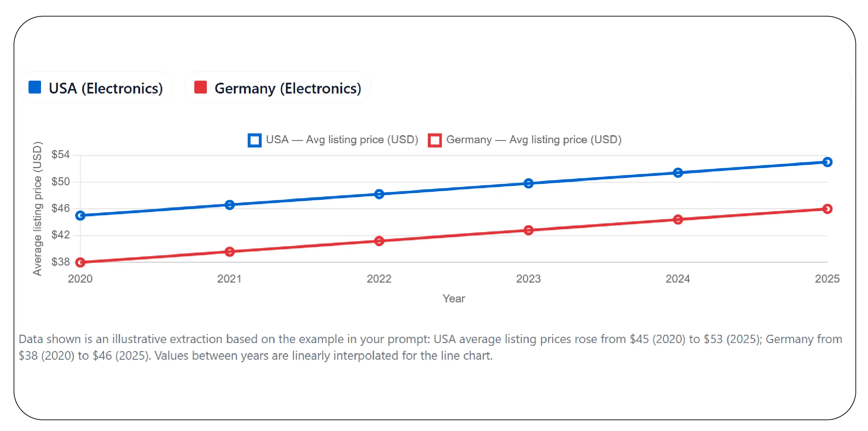Select the Germany 2023 data point
The width and height of the screenshot is (868, 431).
[x=528, y=230]
